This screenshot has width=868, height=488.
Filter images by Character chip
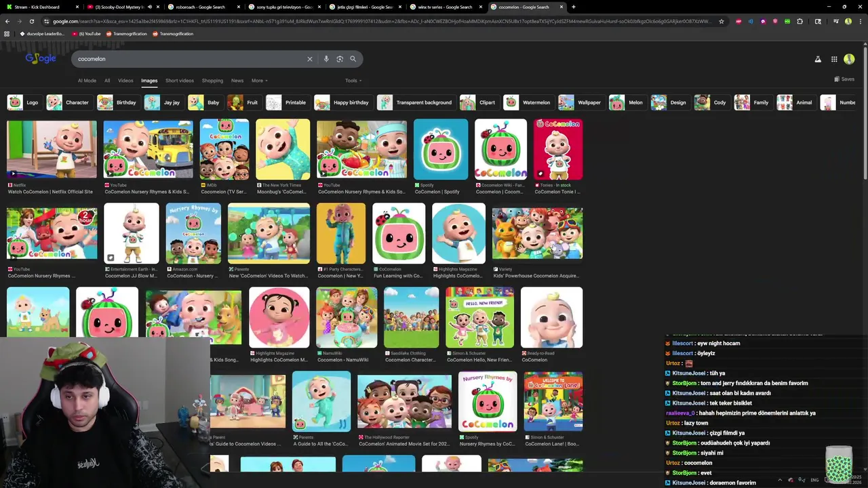68,102
